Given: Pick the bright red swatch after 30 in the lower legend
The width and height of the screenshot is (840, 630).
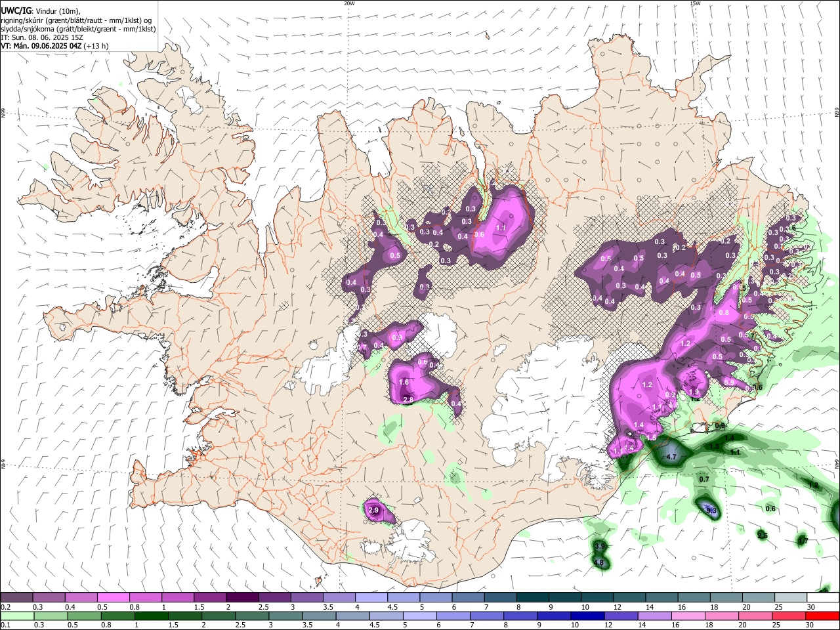Looking at the screenshot, I should [x=822, y=616].
